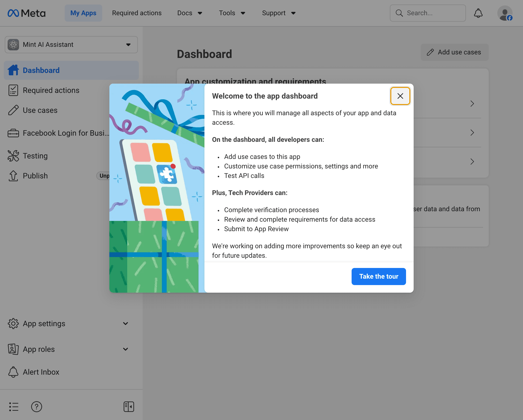Click the Meta logo

click(x=26, y=13)
